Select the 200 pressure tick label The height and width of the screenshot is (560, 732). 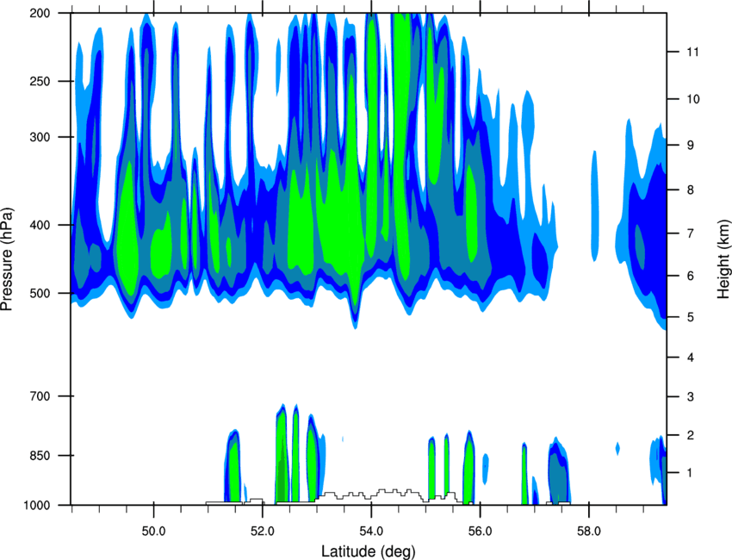[x=40, y=13]
